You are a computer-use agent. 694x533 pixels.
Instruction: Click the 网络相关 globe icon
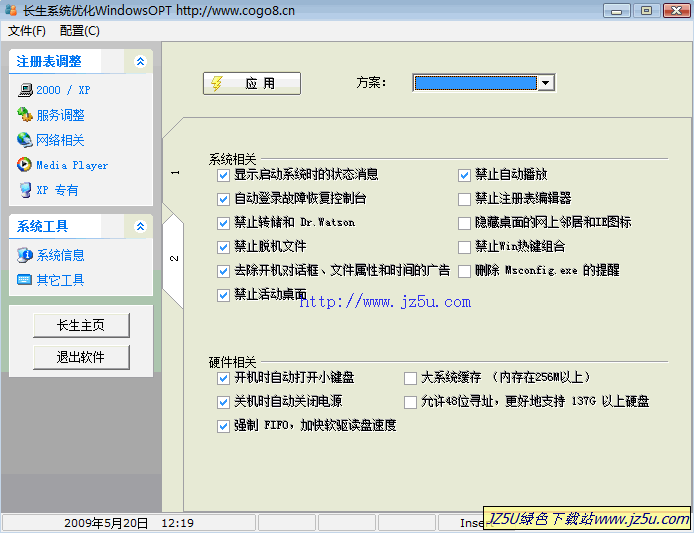pyautogui.click(x=25, y=140)
